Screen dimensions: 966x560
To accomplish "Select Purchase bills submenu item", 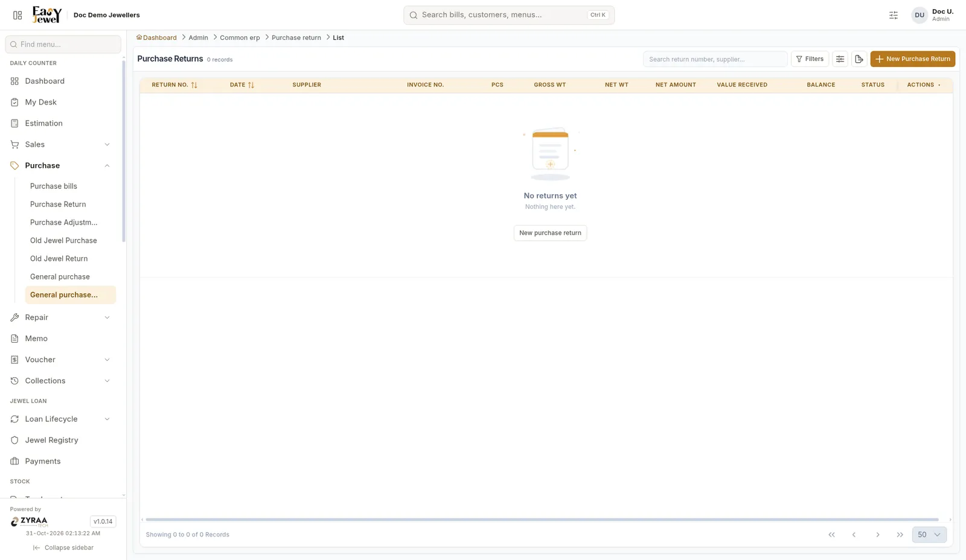I will [x=54, y=186].
